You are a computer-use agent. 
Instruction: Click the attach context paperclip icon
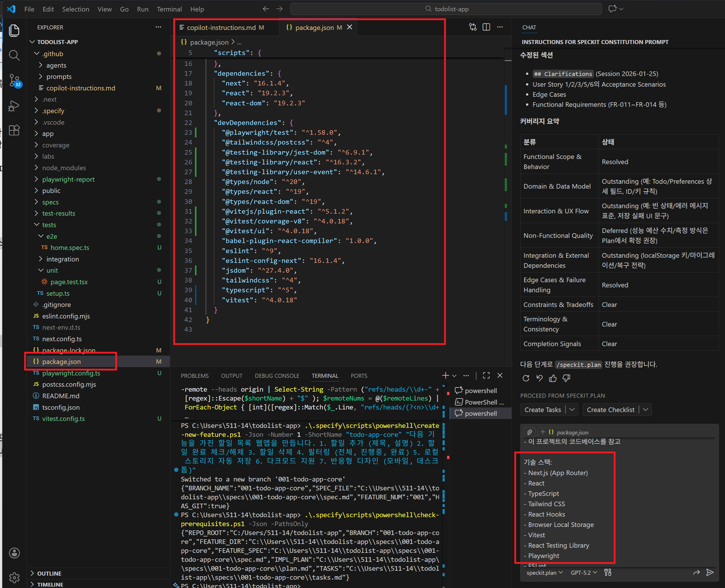click(529, 432)
